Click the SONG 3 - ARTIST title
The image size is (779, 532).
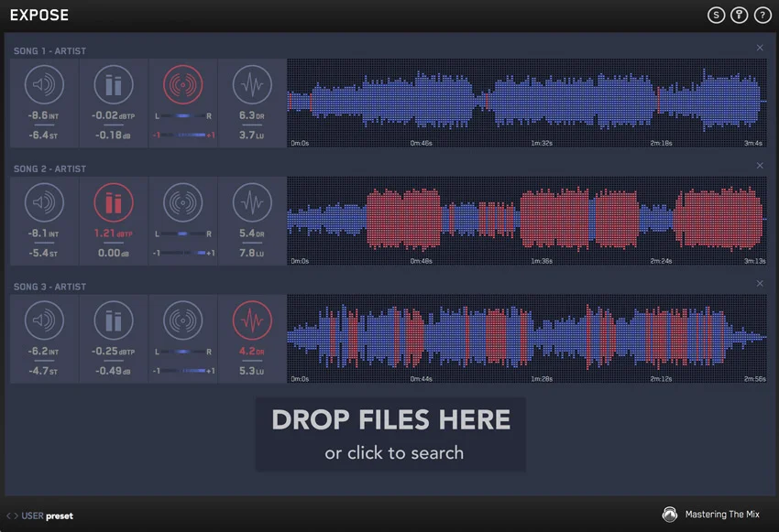point(49,287)
